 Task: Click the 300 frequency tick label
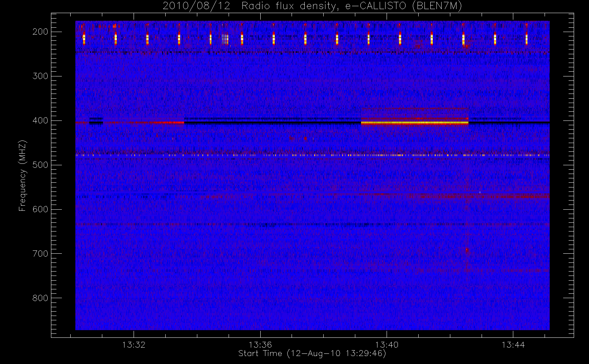click(40, 76)
